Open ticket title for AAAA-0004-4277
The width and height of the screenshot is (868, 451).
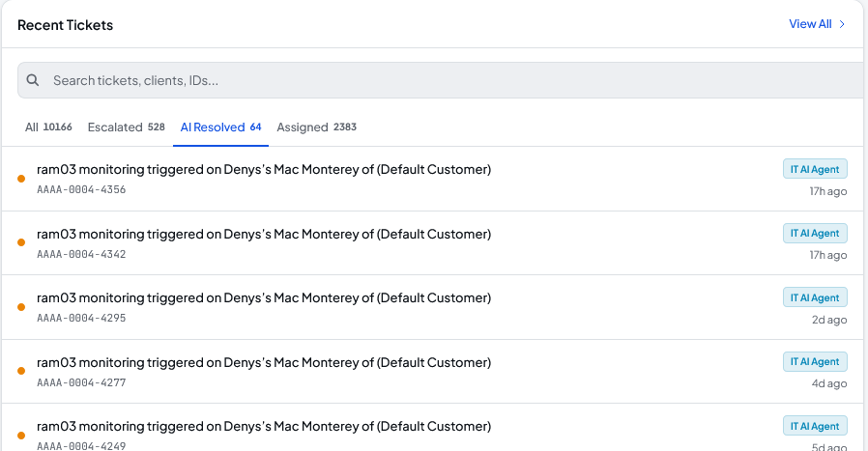[x=264, y=362]
